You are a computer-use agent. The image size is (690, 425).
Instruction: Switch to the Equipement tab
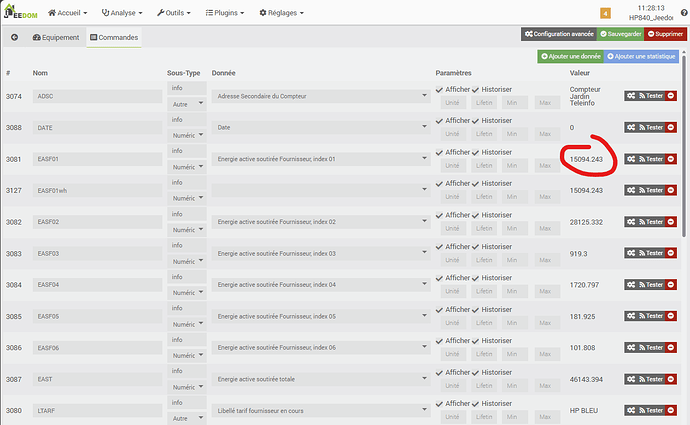tap(57, 37)
